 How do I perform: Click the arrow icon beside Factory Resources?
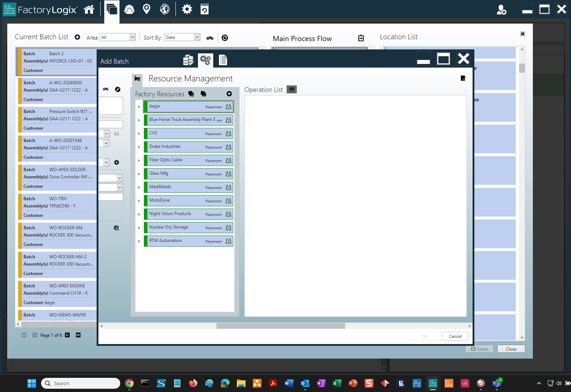[229, 94]
